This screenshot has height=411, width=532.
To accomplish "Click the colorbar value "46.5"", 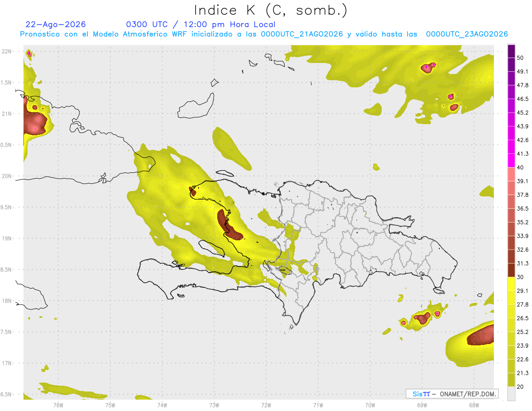I will (523, 99).
